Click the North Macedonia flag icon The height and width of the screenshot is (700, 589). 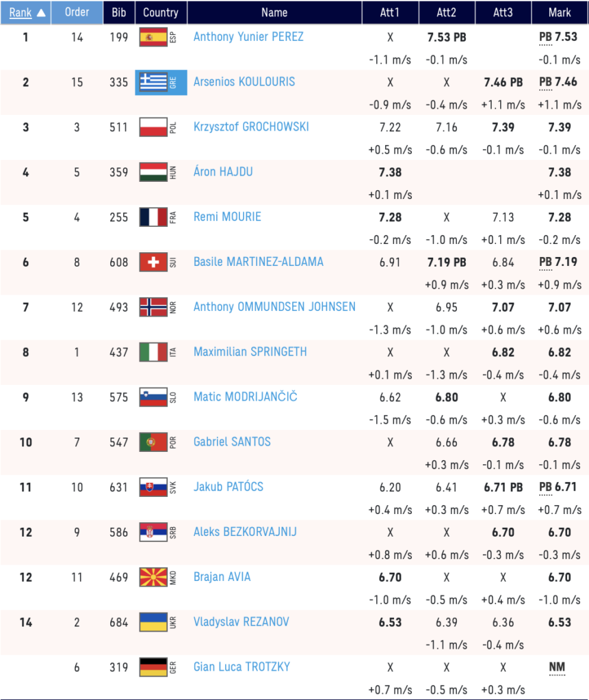pyautogui.click(x=153, y=577)
